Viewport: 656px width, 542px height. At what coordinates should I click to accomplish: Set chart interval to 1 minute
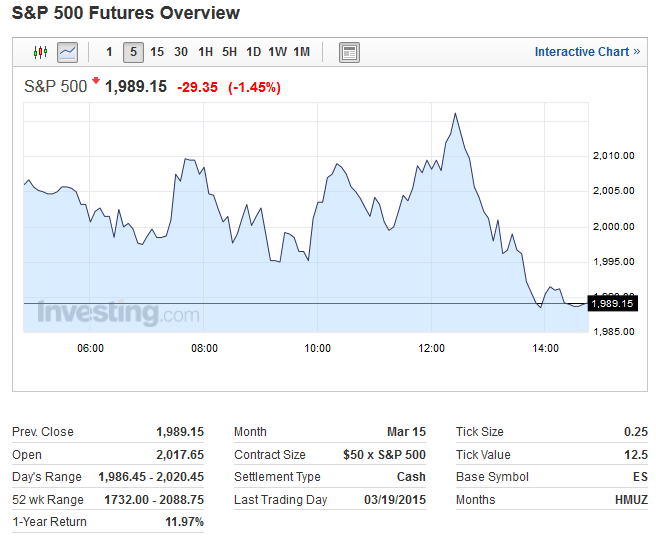pyautogui.click(x=109, y=52)
